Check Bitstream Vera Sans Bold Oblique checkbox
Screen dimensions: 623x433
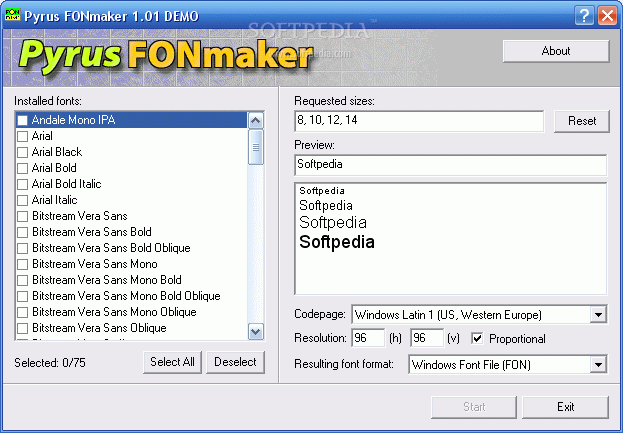(x=23, y=248)
